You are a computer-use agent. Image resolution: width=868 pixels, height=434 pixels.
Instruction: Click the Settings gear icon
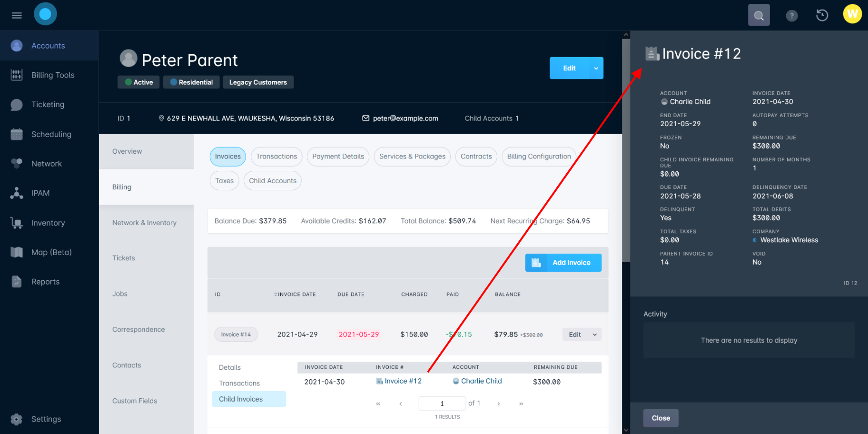click(17, 419)
